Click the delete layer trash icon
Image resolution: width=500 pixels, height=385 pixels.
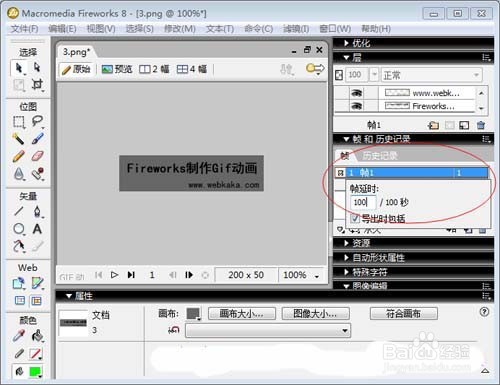coord(481,125)
